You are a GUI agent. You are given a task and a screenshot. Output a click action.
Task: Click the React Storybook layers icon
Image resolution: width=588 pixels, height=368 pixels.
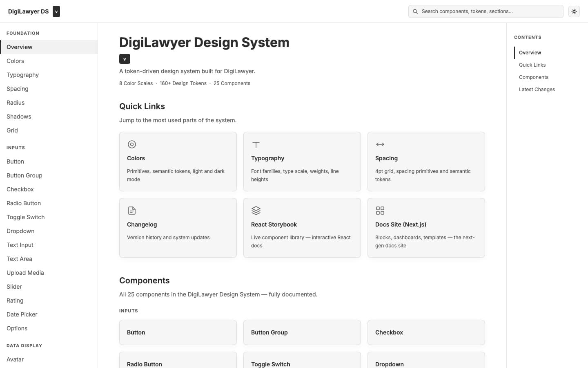[x=256, y=211]
